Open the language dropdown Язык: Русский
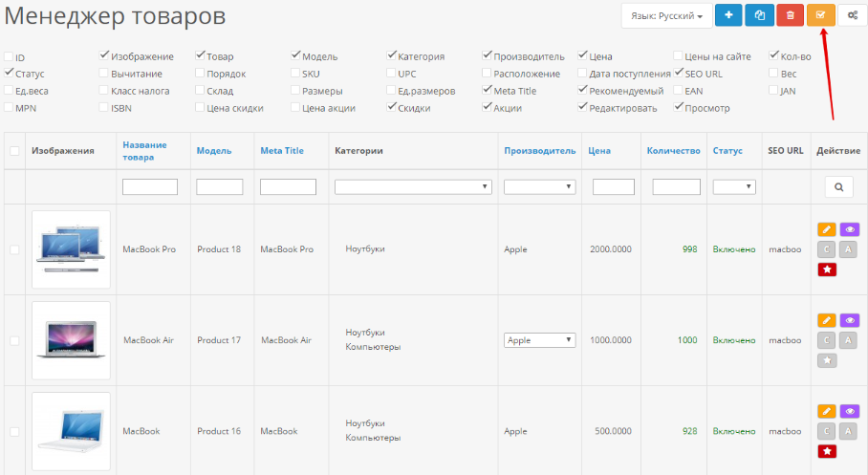 (666, 16)
